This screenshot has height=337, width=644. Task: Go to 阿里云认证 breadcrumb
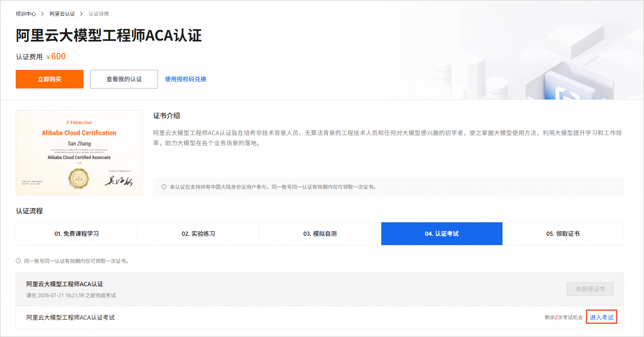coord(62,14)
